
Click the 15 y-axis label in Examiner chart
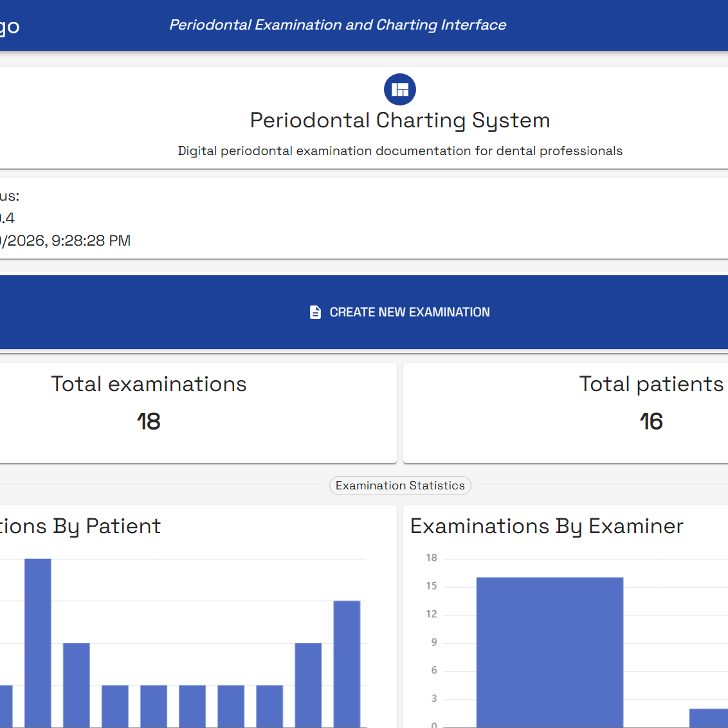click(432, 586)
